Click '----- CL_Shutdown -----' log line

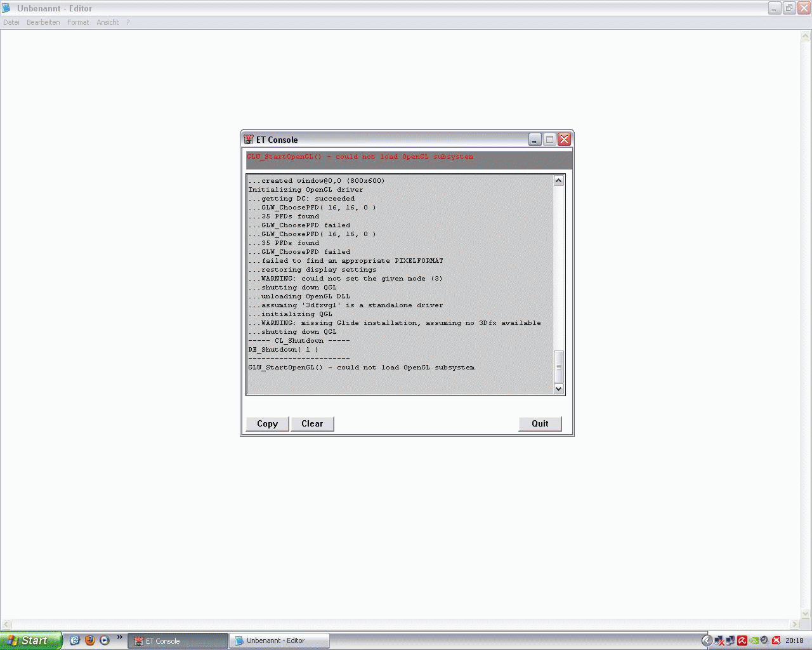(299, 341)
